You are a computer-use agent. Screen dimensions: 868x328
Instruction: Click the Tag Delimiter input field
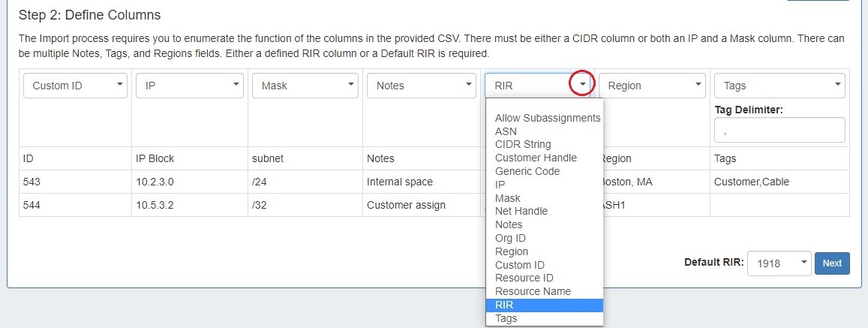coord(779,131)
